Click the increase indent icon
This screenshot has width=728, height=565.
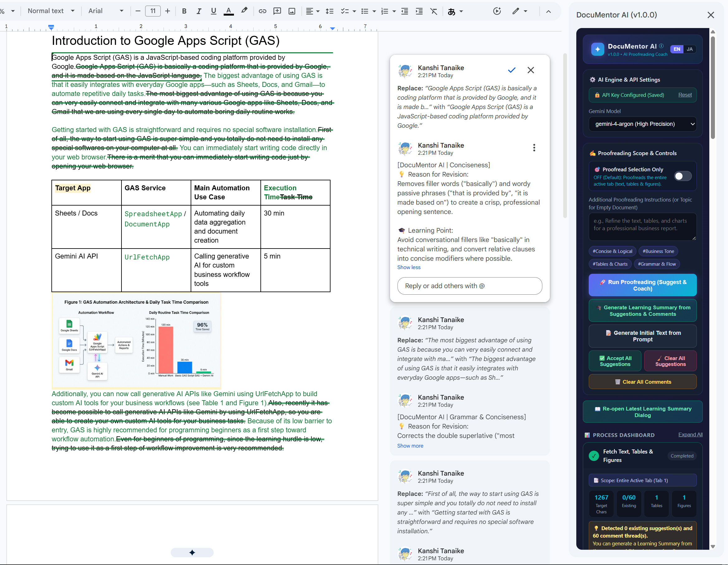click(419, 11)
